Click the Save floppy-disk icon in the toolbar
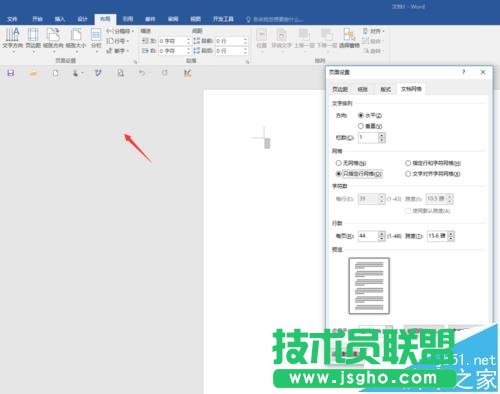 coord(11,73)
